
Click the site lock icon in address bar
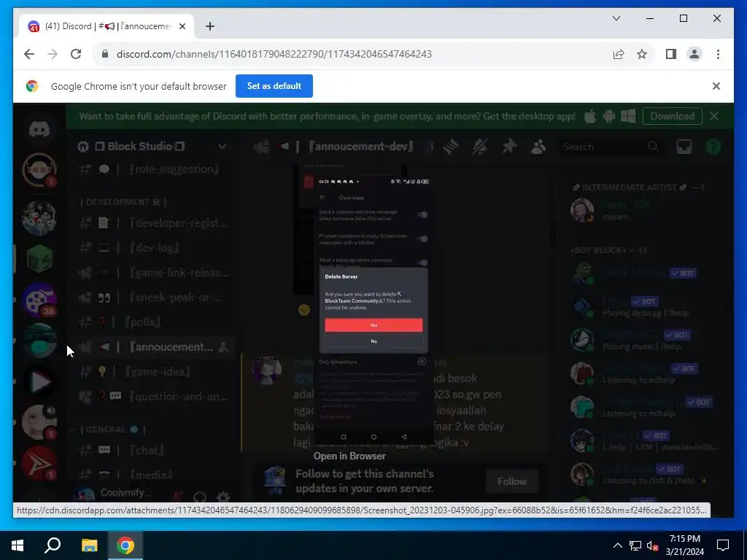105,54
